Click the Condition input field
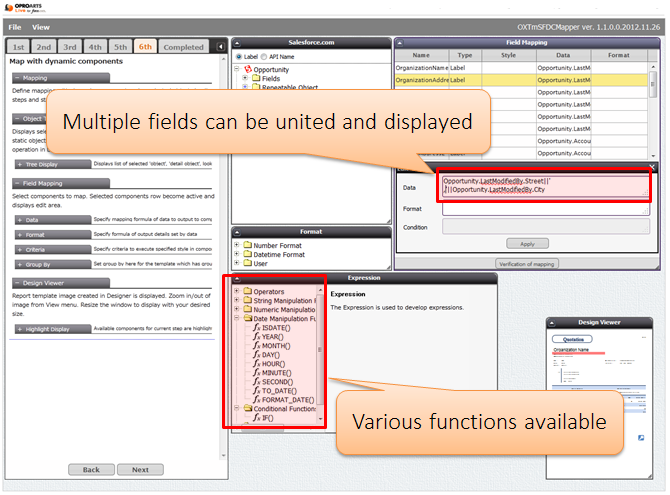 (x=545, y=227)
